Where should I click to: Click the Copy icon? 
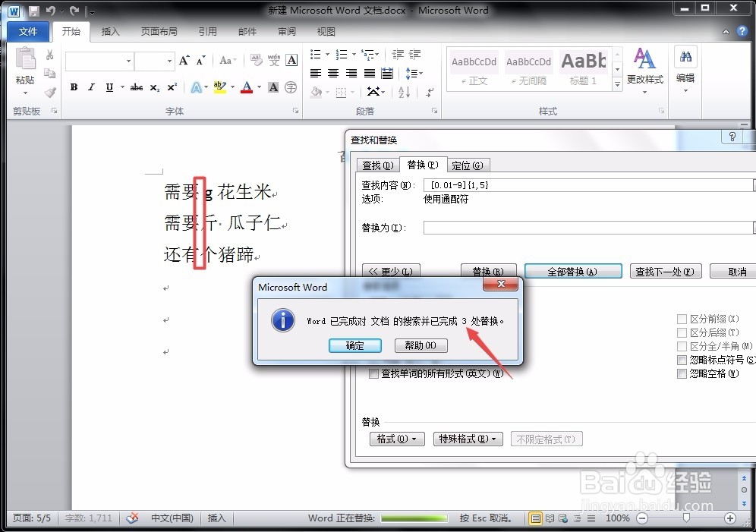click(x=49, y=74)
